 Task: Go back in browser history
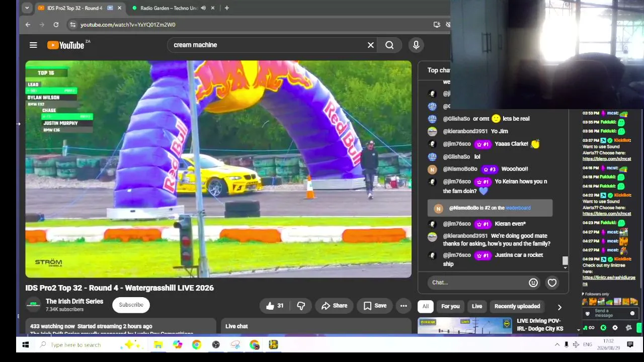pos(28,25)
